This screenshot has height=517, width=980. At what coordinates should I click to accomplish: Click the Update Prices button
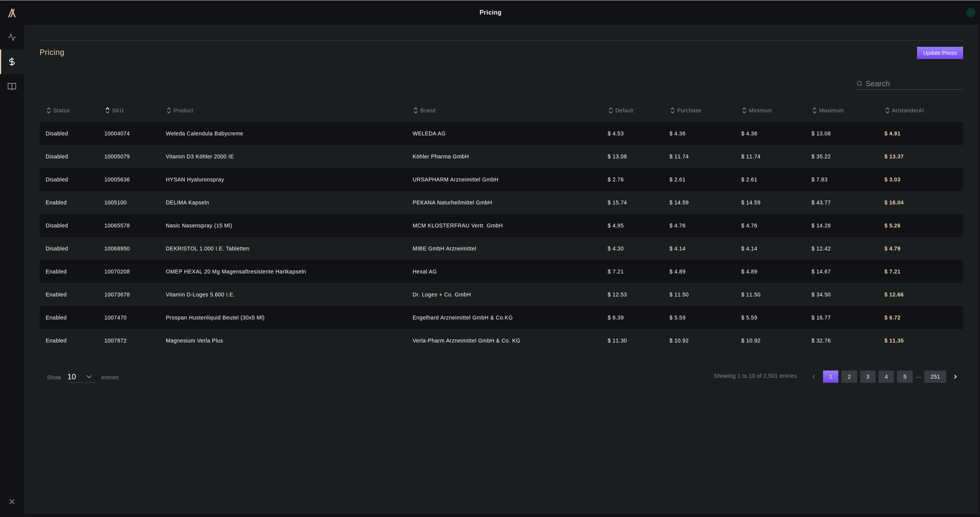[940, 53]
